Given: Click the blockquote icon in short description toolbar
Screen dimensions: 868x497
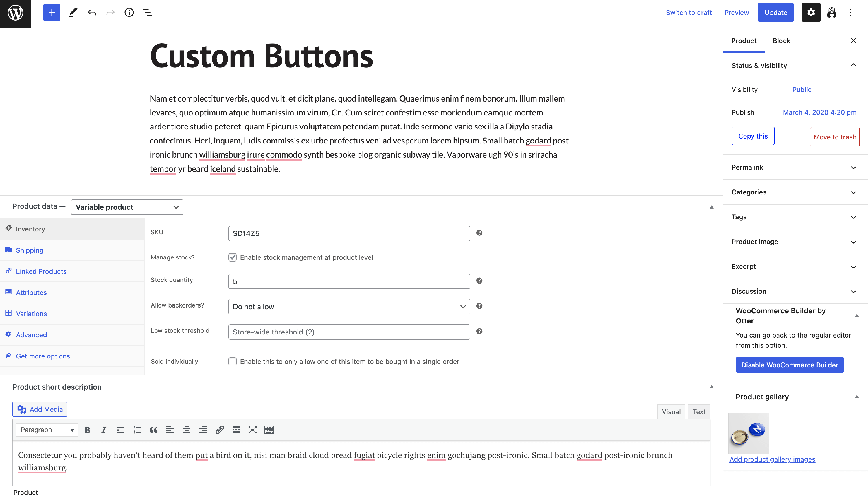Looking at the screenshot, I should click(153, 430).
